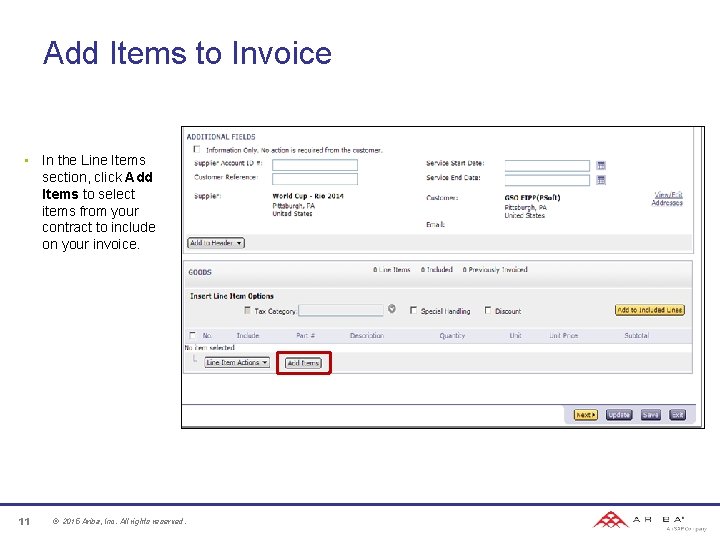Viewport: 720px width, 540px height.
Task: Click the Part # column header
Action: (305, 336)
